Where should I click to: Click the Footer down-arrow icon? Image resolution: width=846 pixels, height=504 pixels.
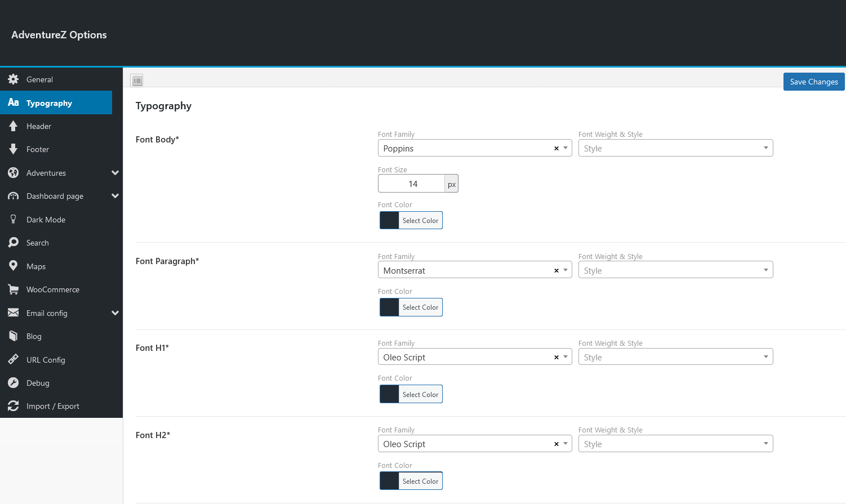point(14,149)
